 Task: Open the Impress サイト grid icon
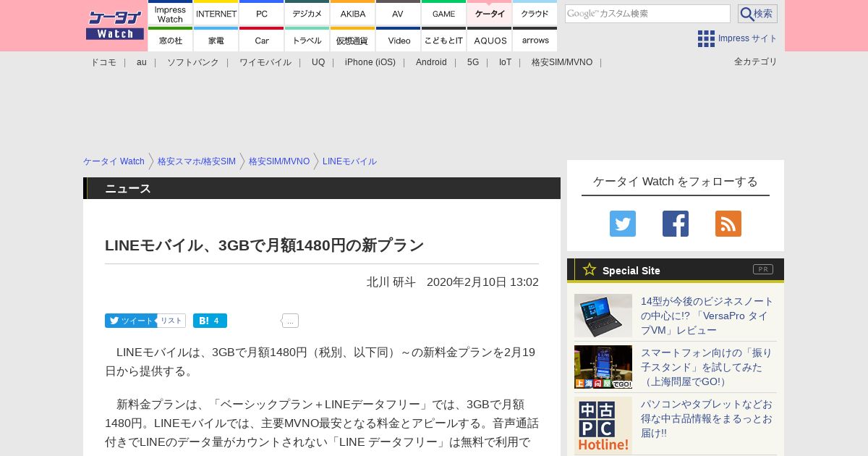coord(706,38)
